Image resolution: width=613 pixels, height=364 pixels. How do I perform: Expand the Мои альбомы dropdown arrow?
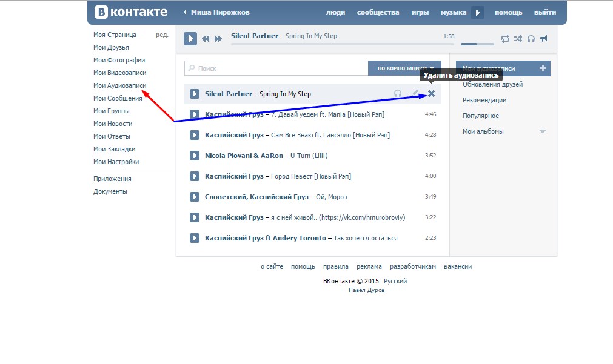pyautogui.click(x=543, y=131)
